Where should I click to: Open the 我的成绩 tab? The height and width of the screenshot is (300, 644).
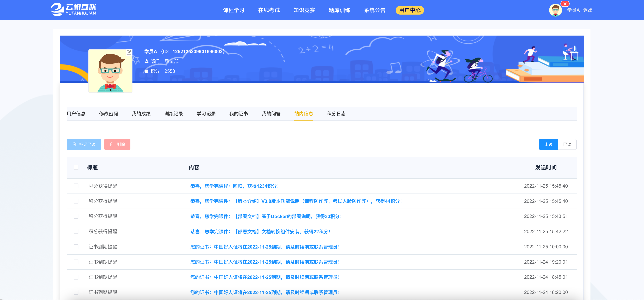tap(141, 114)
